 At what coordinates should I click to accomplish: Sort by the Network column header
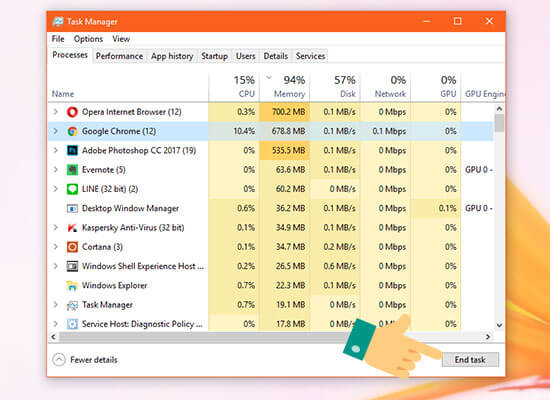point(385,86)
